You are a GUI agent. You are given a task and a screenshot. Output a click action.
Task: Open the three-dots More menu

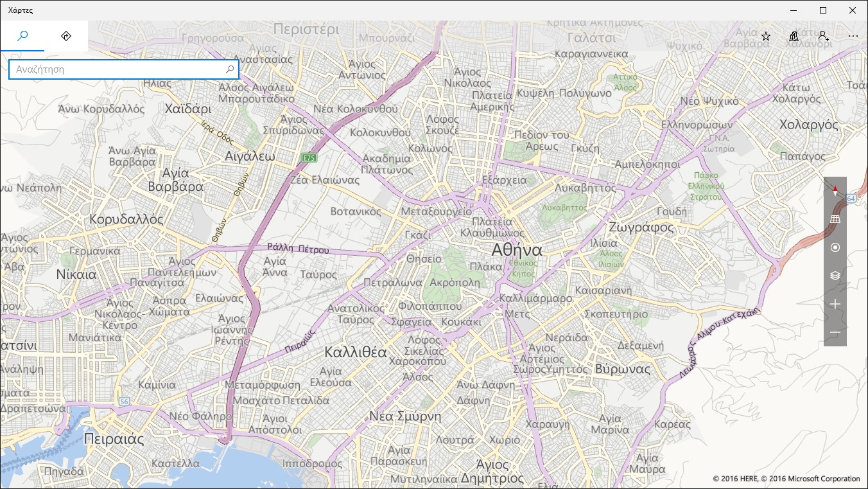[x=853, y=37]
